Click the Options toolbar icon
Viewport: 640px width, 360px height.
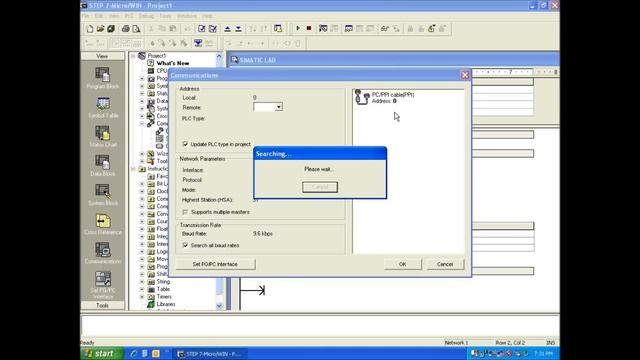click(x=278, y=29)
